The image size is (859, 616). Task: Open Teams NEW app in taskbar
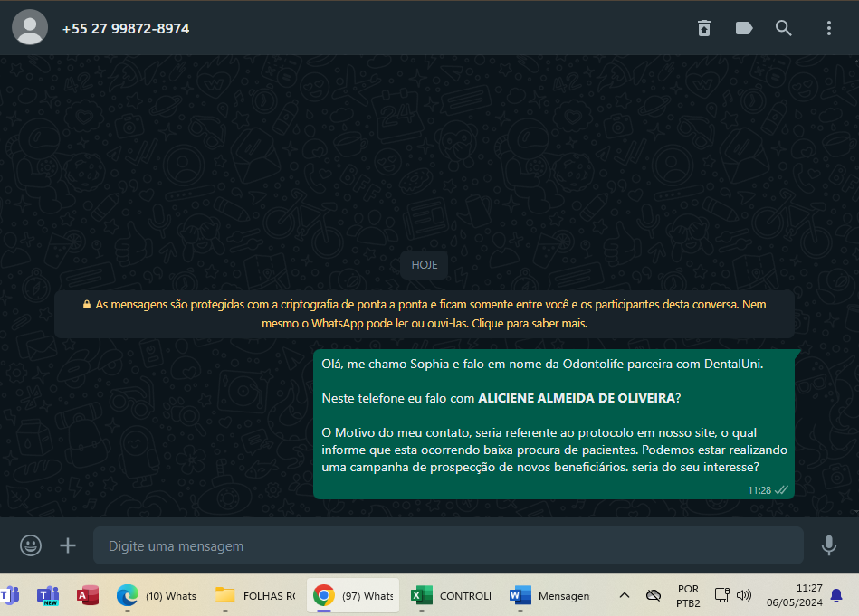click(x=48, y=595)
